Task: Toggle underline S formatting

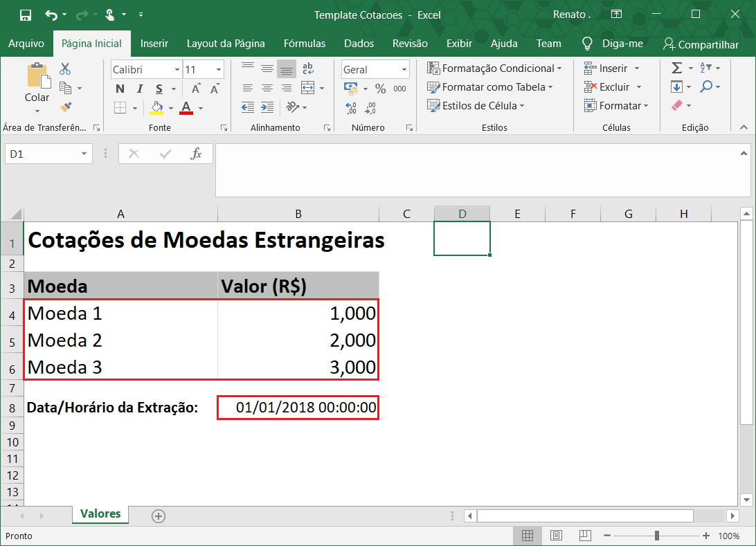Action: (x=159, y=89)
